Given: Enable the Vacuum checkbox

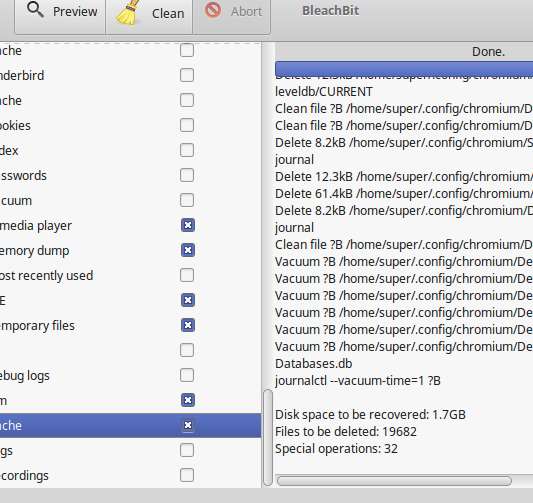Looking at the screenshot, I should click(x=187, y=200).
